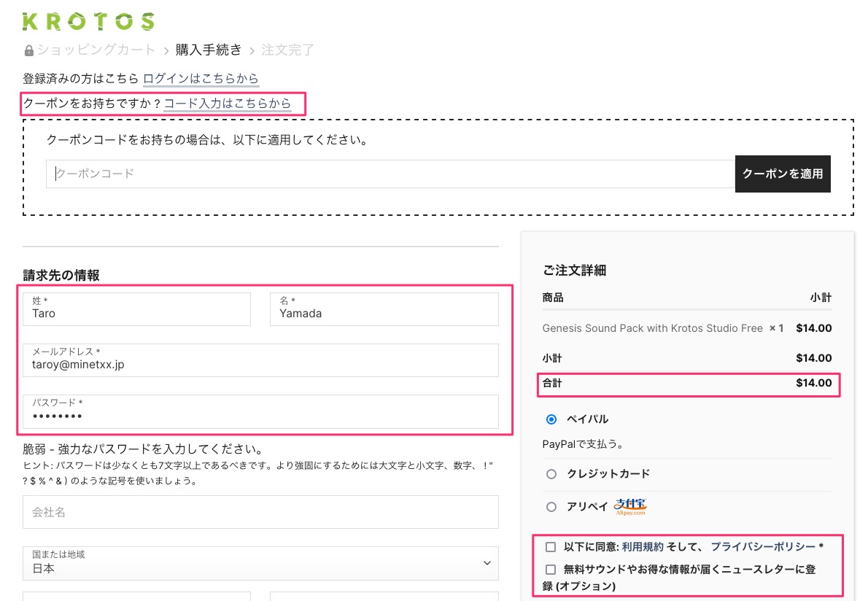Choose アリペイ payment option
868x601 pixels.
[551, 507]
